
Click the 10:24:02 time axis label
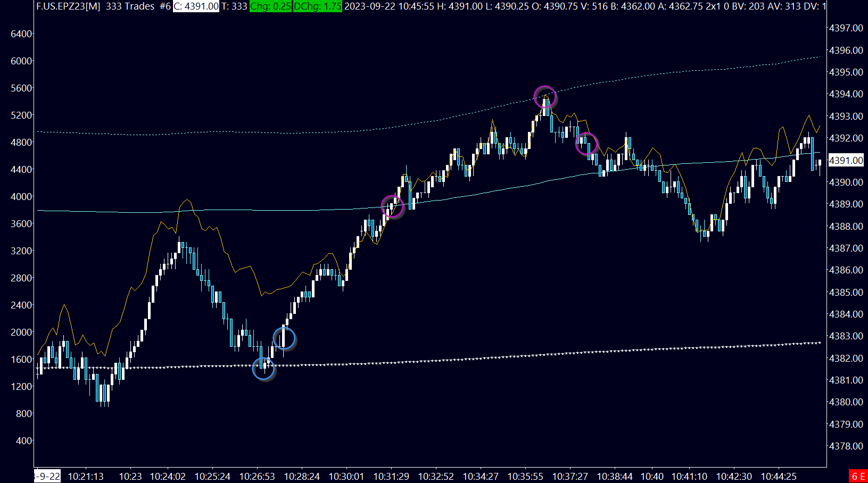point(168,477)
